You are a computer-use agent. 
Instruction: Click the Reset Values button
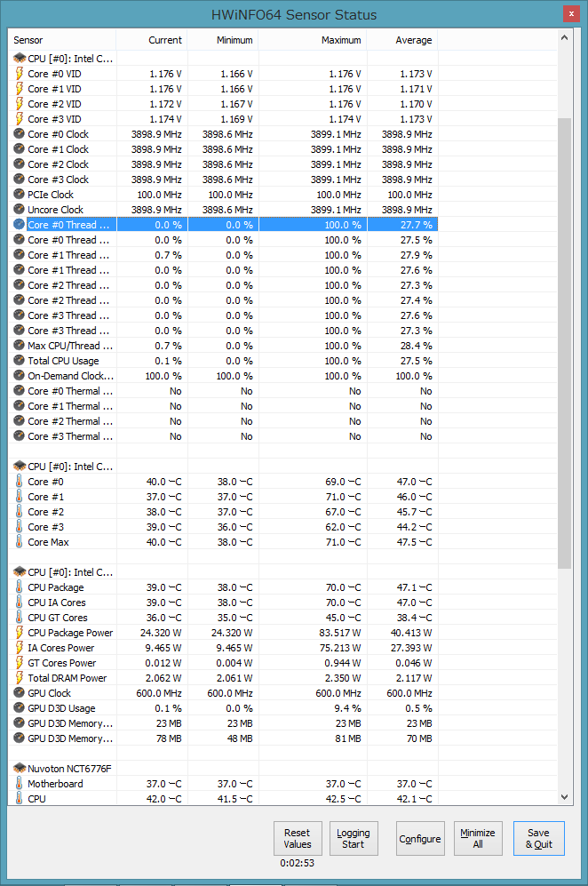tap(298, 839)
